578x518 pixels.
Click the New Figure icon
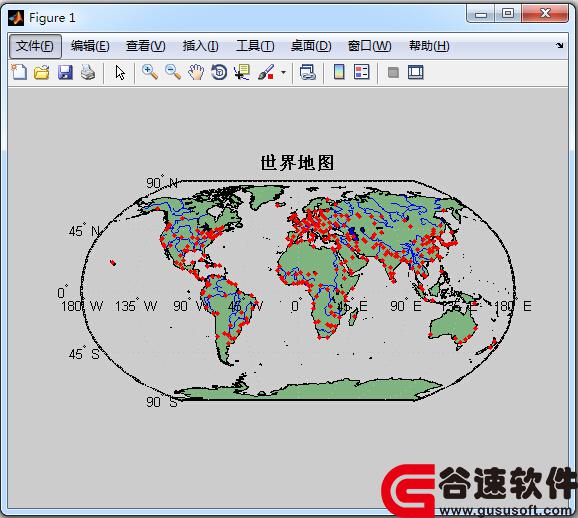tap(19, 72)
